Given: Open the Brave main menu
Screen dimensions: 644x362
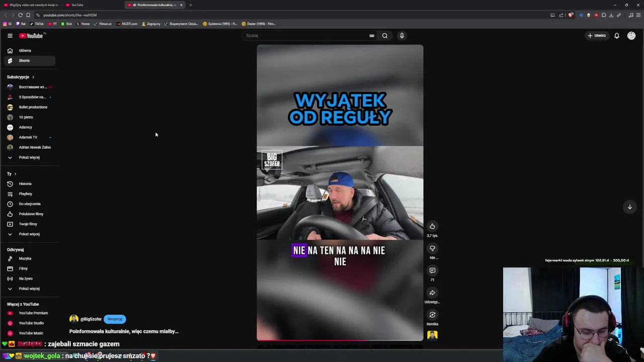Looking at the screenshot, I should pyautogui.click(x=638, y=15).
